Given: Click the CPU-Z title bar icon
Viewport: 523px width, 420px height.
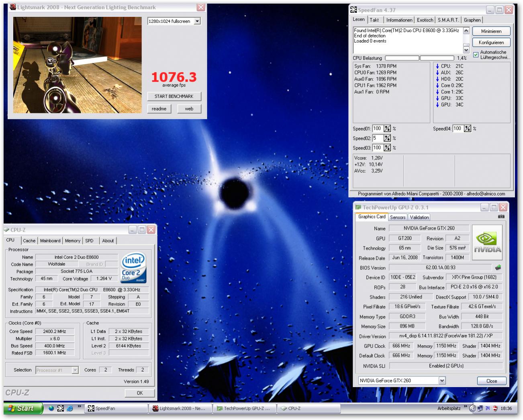Looking at the screenshot, I should click(x=6, y=230).
